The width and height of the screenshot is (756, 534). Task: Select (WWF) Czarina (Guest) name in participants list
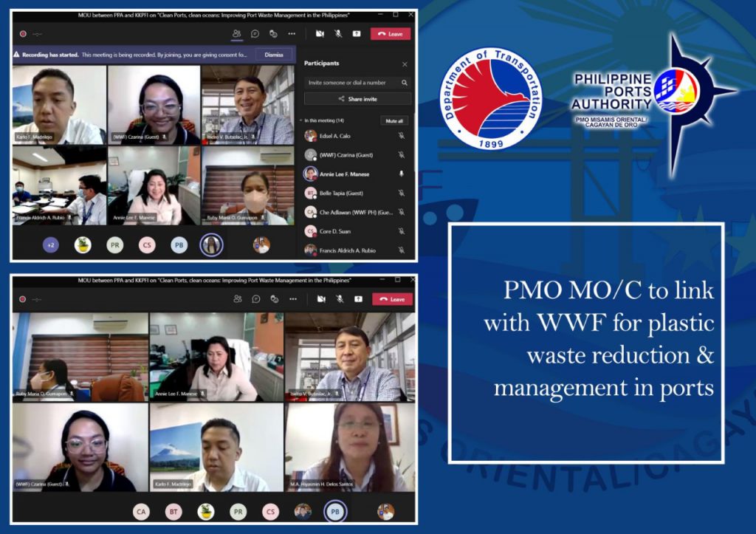[346, 155]
